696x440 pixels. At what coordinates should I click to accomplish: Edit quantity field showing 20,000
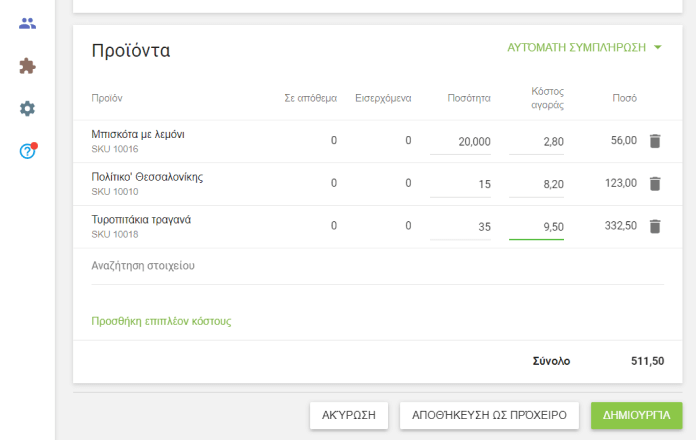click(x=461, y=142)
